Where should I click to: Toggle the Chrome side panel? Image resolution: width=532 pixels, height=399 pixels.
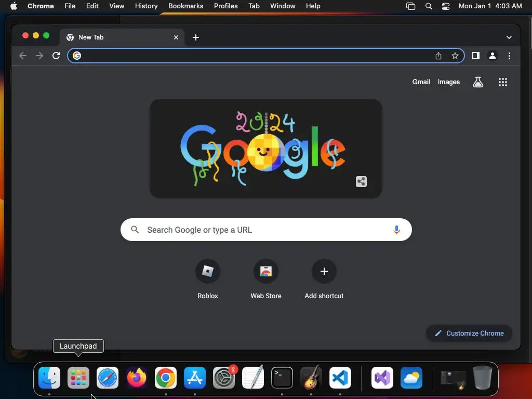pyautogui.click(x=476, y=56)
